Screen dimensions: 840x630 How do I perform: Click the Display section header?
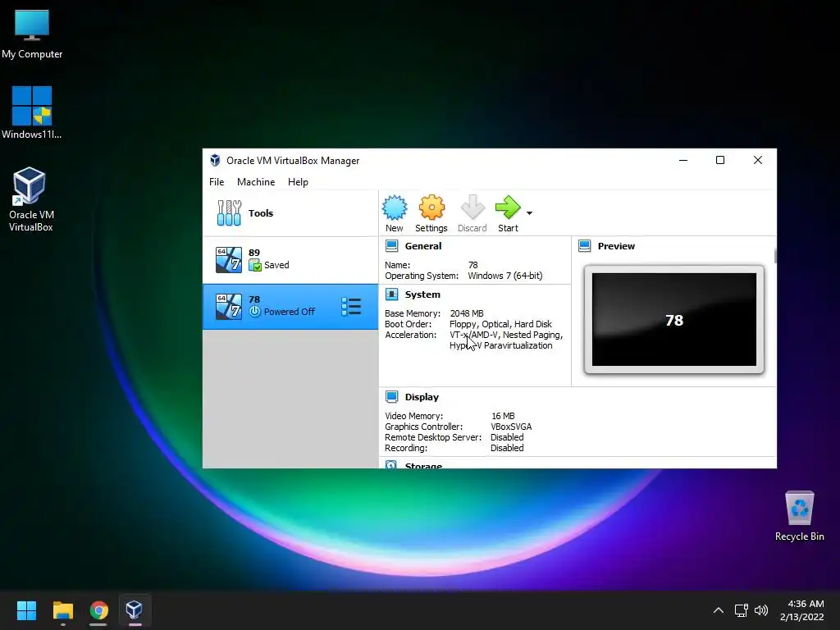[422, 397]
